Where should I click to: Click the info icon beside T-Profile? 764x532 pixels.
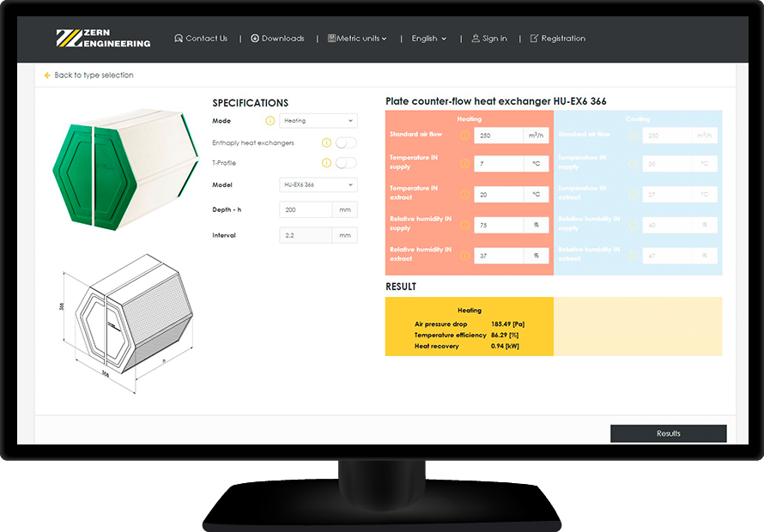pos(326,163)
